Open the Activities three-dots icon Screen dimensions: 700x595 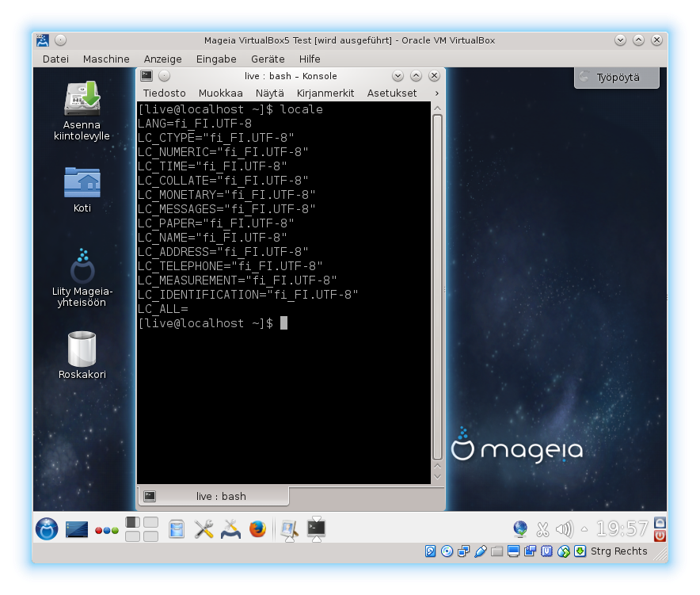click(x=107, y=530)
